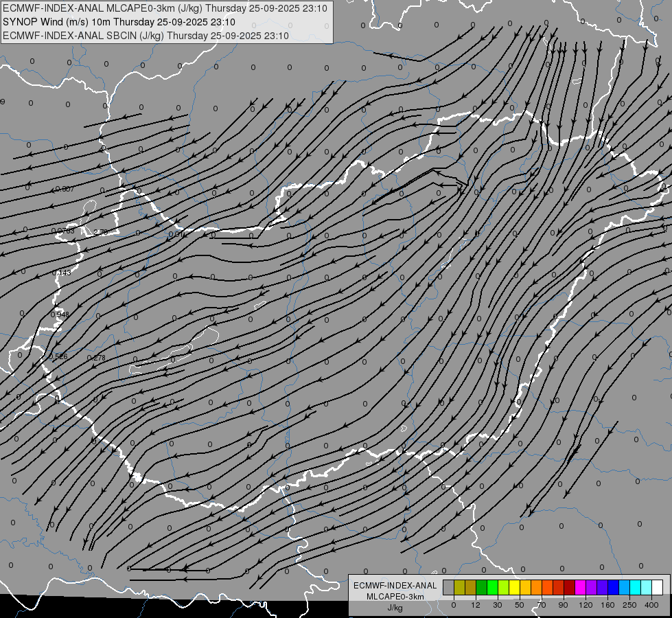Click the legend scale label 90
The width and height of the screenshot is (672, 618).
pos(563,605)
